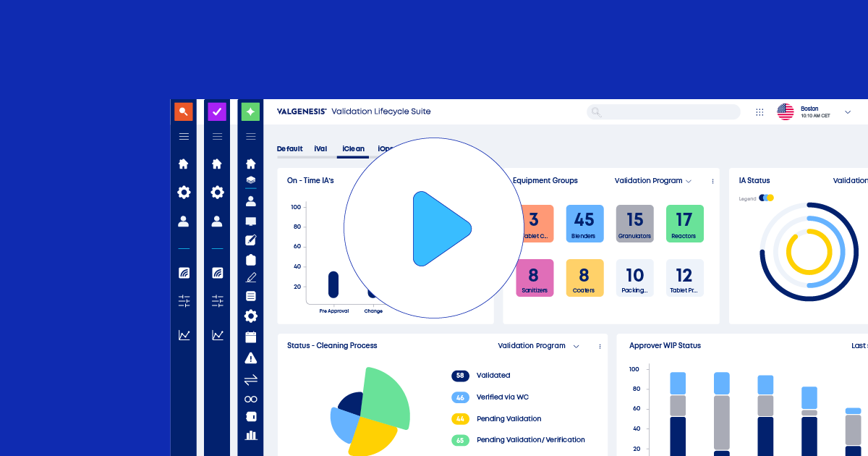868x456 pixels.
Task: Select the Blenders equipment tile
Action: point(584,224)
